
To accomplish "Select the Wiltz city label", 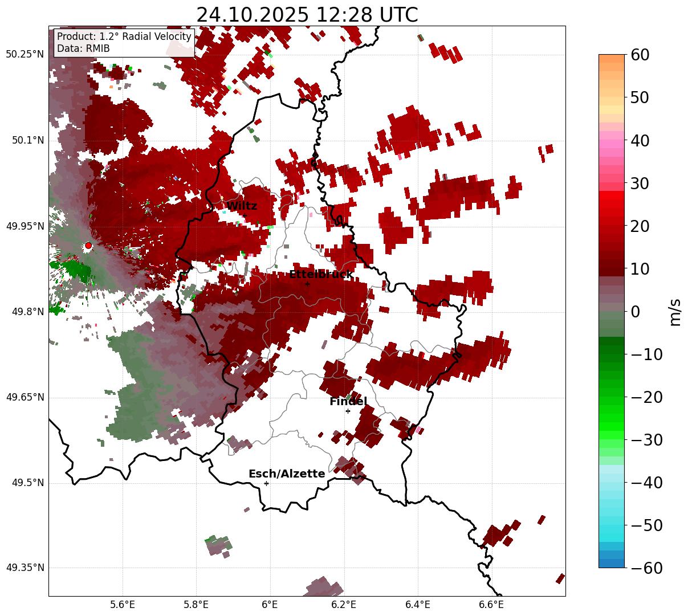I will tap(242, 206).
